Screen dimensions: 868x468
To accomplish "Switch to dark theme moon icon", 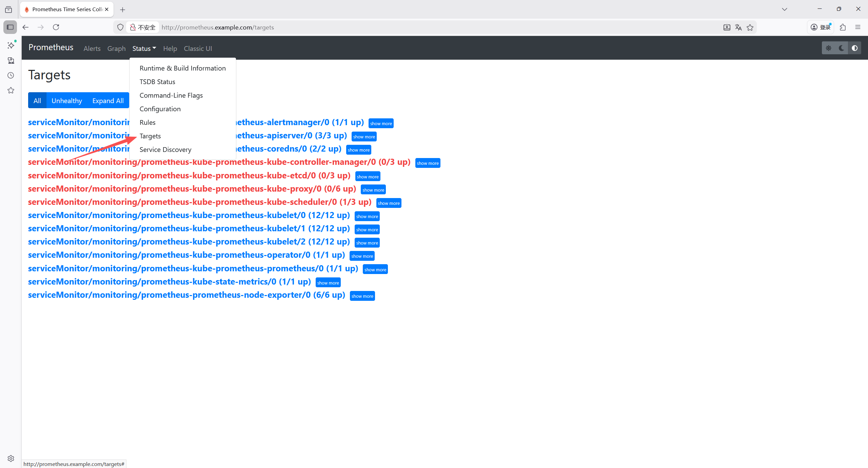I will tap(841, 48).
